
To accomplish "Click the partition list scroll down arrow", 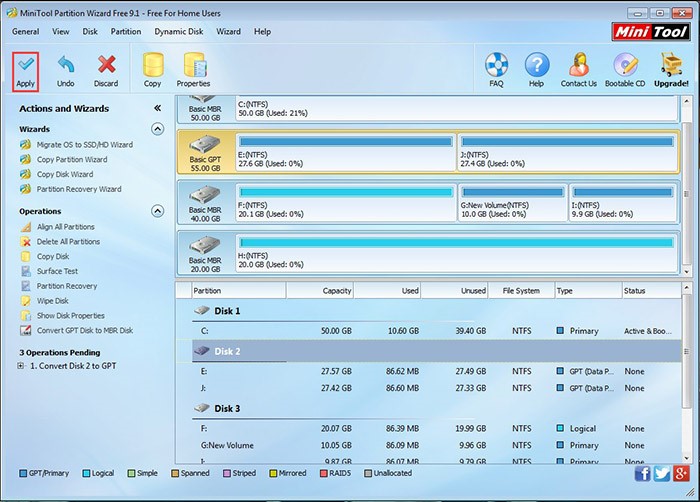I will click(x=686, y=458).
